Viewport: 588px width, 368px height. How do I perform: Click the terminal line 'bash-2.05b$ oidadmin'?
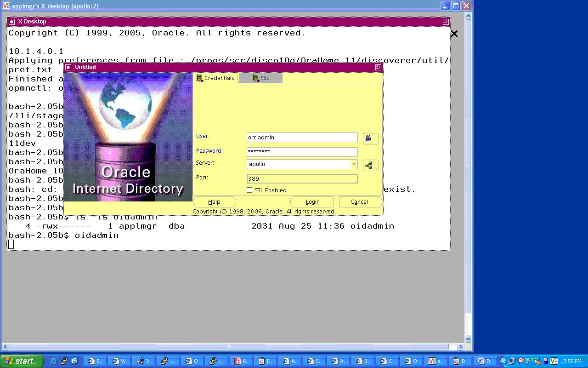pos(63,235)
